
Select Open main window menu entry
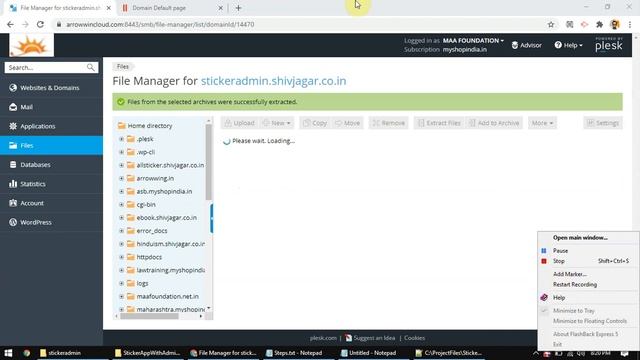point(588,238)
